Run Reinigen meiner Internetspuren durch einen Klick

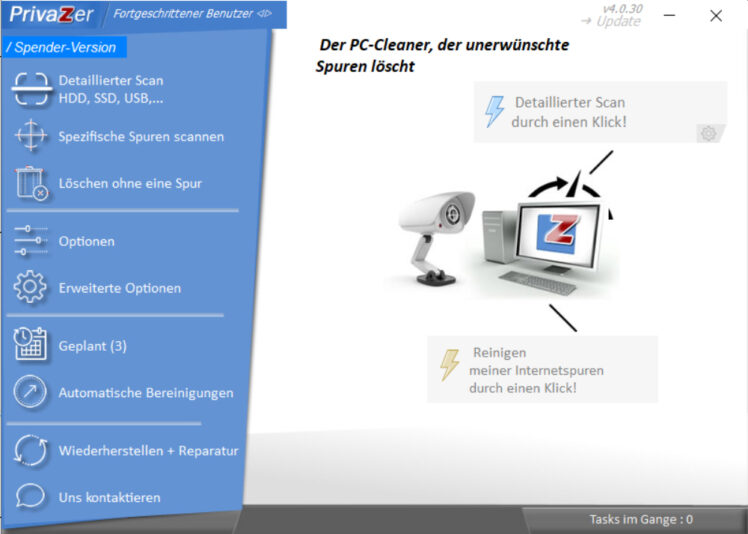(x=538, y=369)
